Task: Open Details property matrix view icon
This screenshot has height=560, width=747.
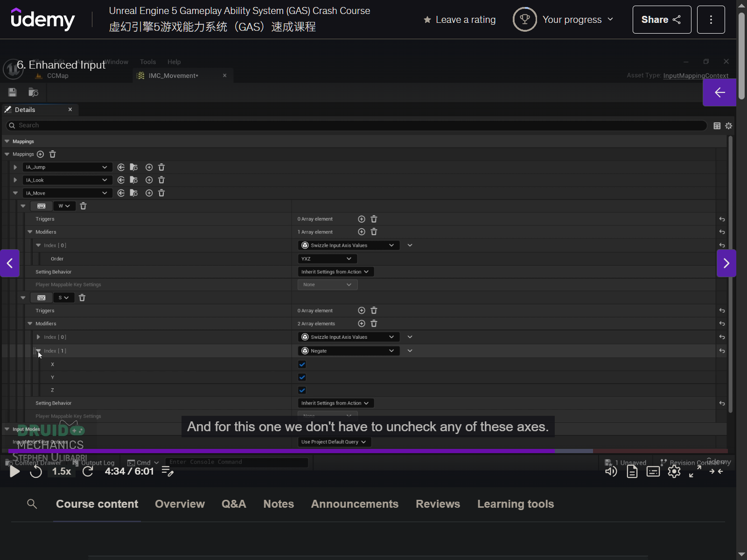Action: (x=717, y=126)
